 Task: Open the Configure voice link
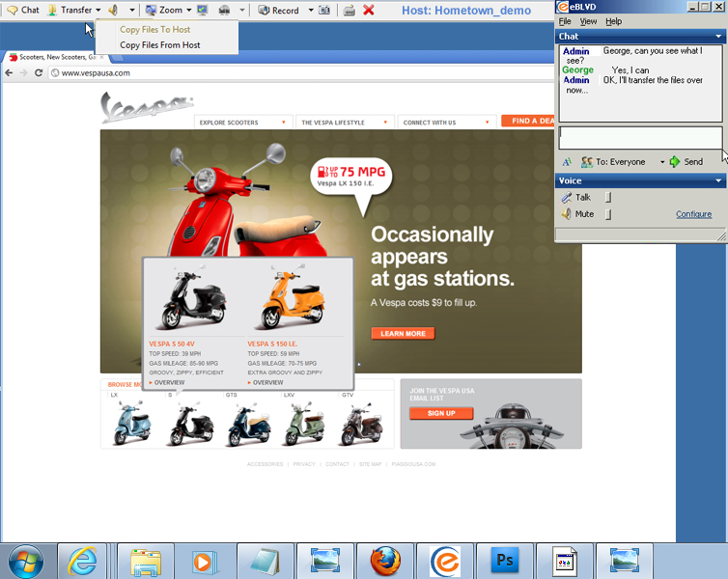693,214
